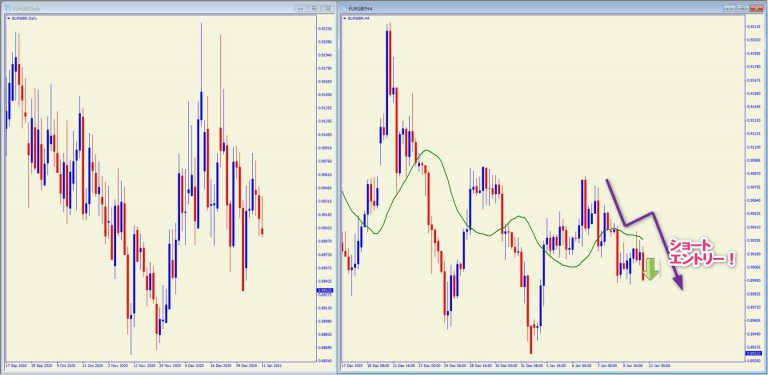
Task: Click the 24 Nov 2020 date label
Action: click(171, 365)
